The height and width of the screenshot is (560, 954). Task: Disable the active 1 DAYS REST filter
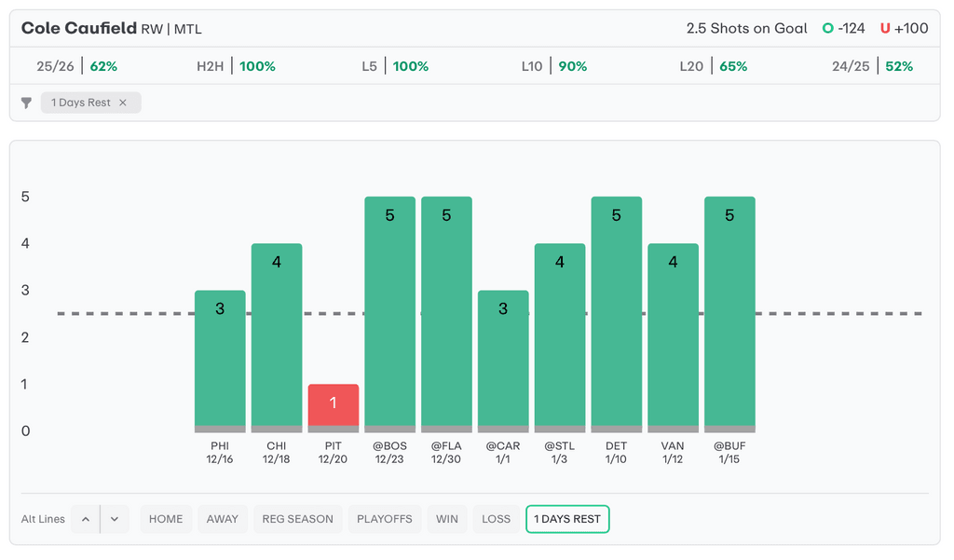tap(567, 519)
